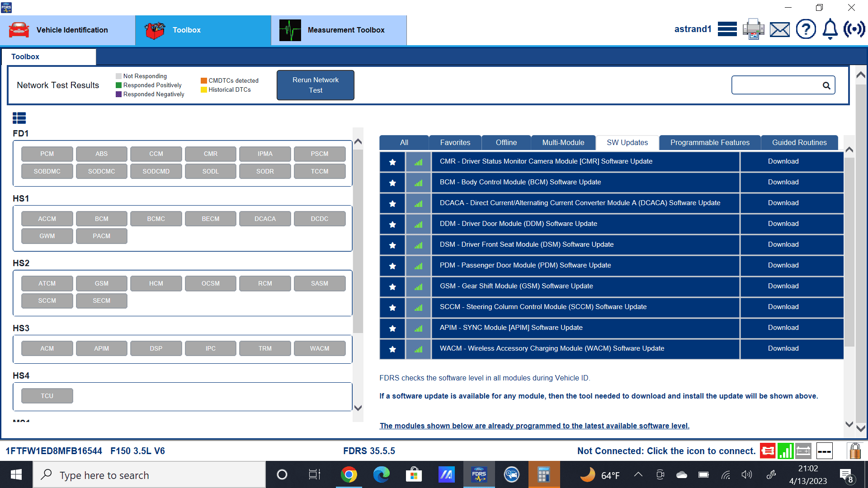The height and width of the screenshot is (488, 868).
Task: Click favorite star for WACM Software Update
Action: coord(392,349)
